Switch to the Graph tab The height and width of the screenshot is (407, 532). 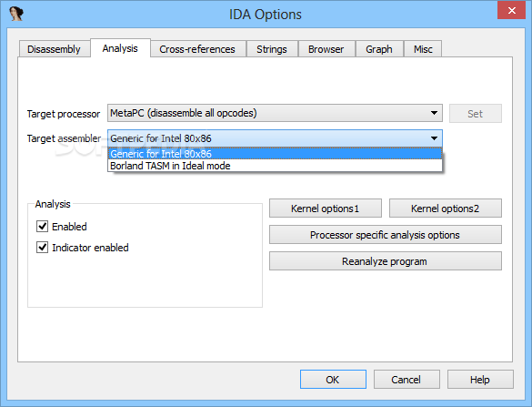coord(379,49)
